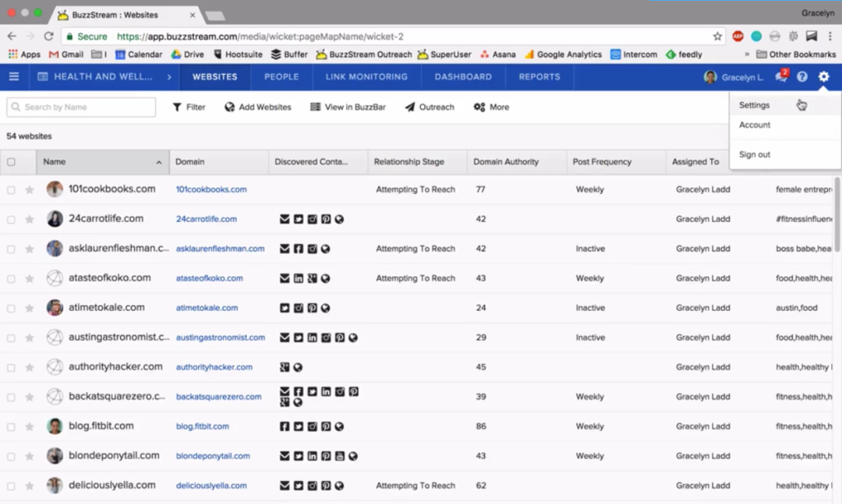Viewport: 842px width, 504px height.
Task: Sort by the Relationship Stage column
Action: coord(417,161)
